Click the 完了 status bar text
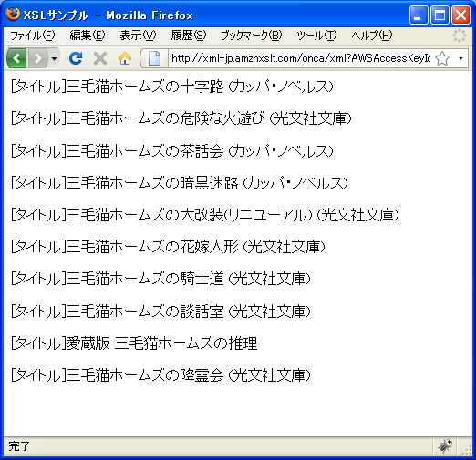The image size is (476, 460). pyautogui.click(x=19, y=446)
